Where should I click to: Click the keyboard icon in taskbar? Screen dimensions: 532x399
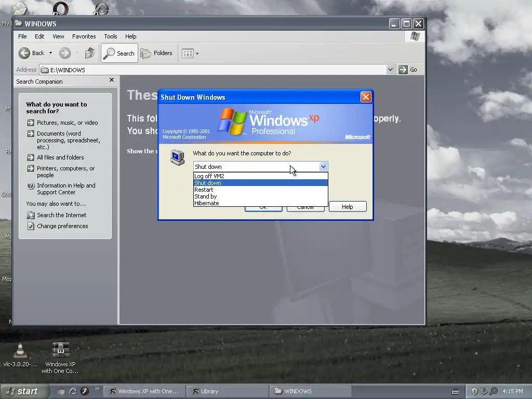455,392
